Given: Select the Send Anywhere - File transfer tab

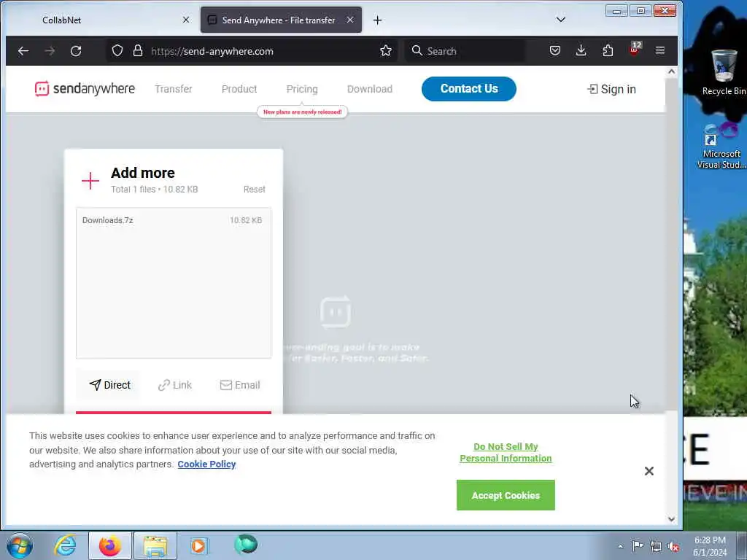Looking at the screenshot, I should (x=281, y=20).
